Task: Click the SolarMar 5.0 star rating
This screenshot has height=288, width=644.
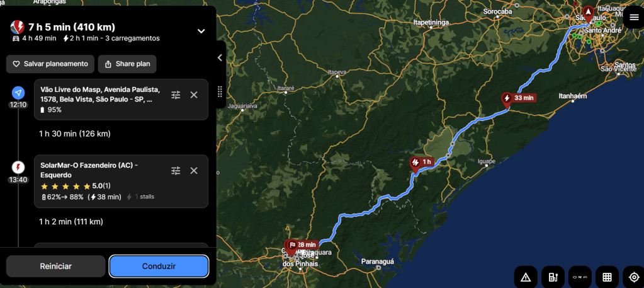Action: click(x=75, y=186)
